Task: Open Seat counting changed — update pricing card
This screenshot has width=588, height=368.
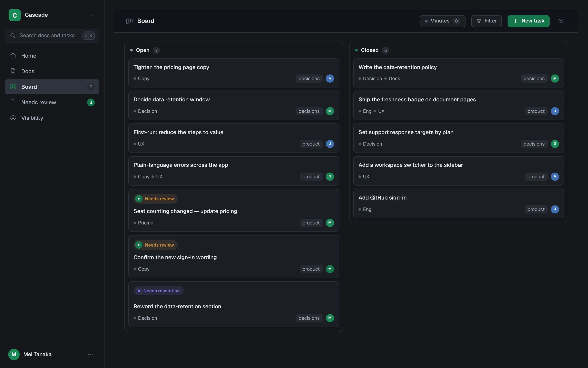Action: [x=234, y=210]
